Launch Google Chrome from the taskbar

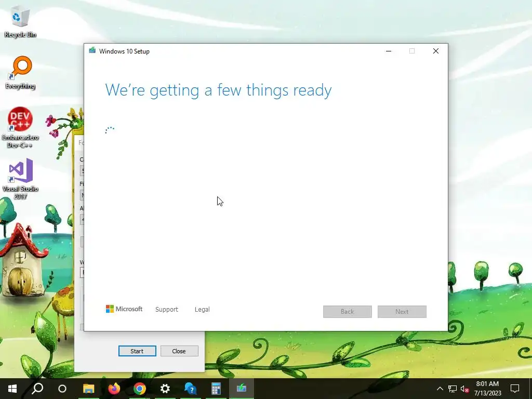click(139, 389)
